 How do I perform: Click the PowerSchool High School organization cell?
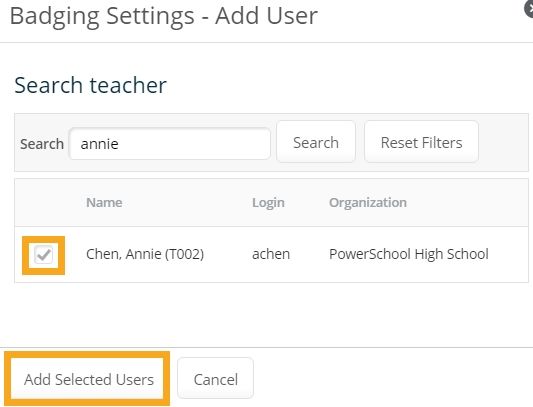[x=409, y=254]
